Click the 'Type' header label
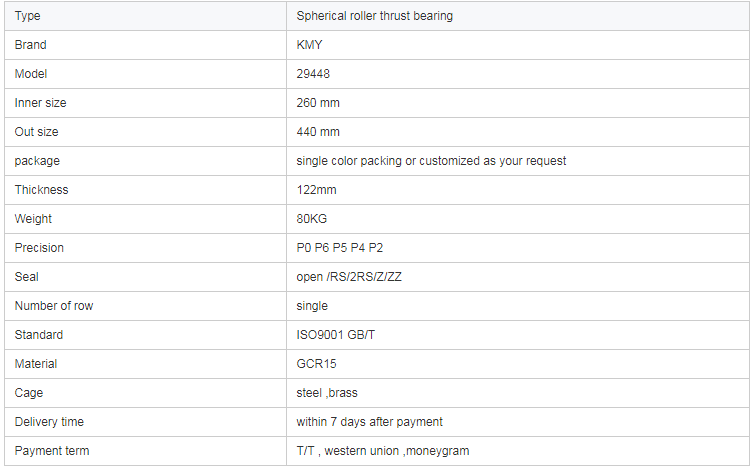This screenshot has height=467, width=752. pyautogui.click(x=28, y=16)
